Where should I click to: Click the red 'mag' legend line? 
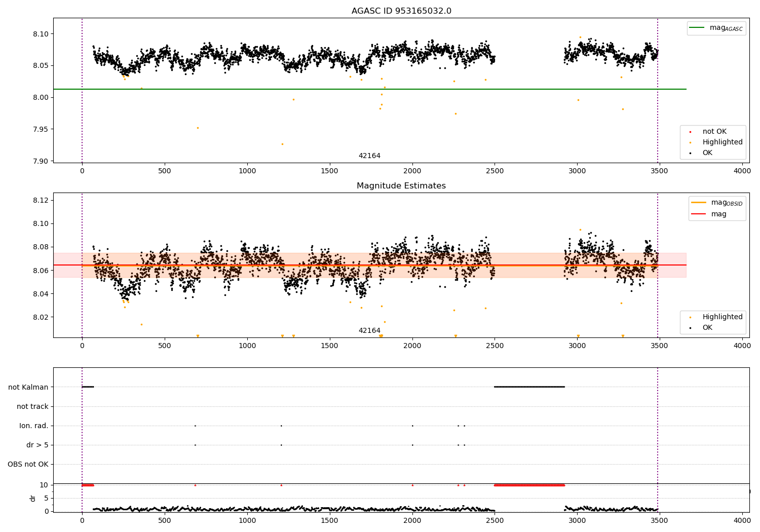(x=698, y=214)
